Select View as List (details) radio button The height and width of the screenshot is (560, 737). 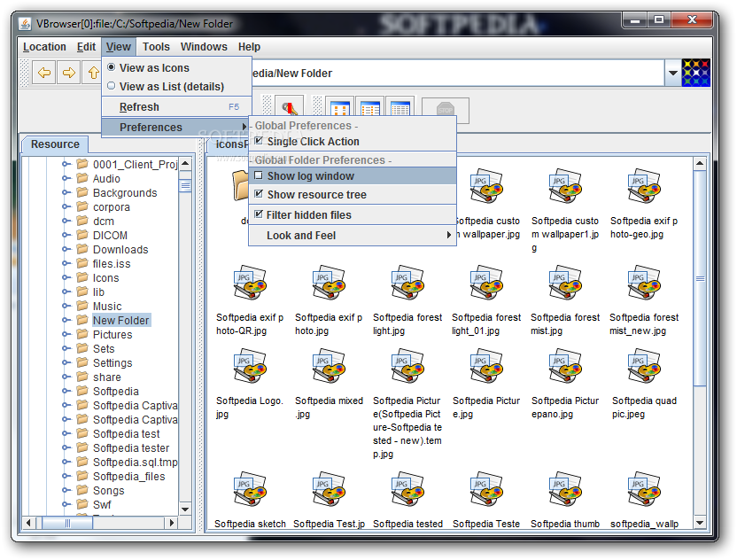pos(112,86)
